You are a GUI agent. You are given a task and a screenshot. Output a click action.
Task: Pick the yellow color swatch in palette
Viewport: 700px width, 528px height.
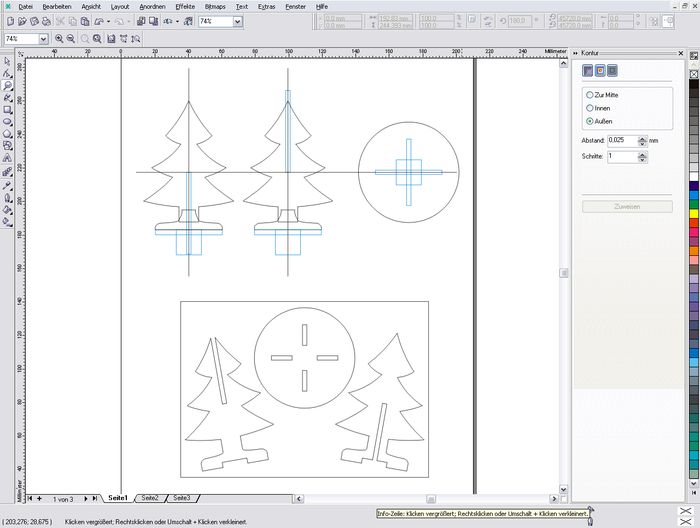coord(694,212)
